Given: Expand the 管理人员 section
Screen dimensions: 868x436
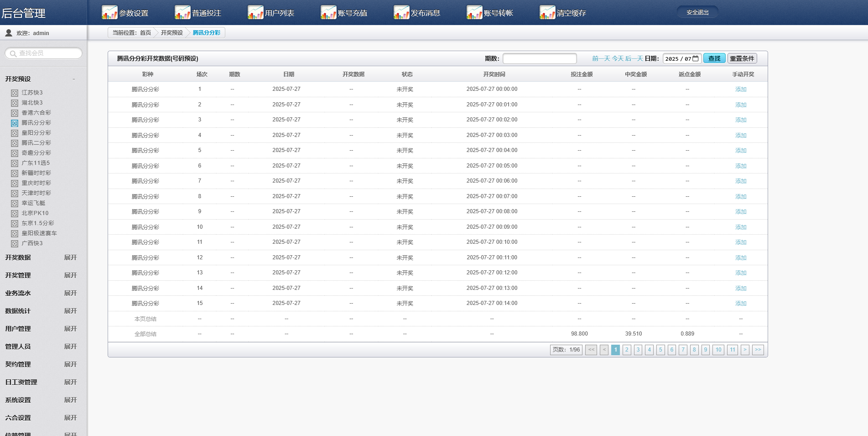Looking at the screenshot, I should click(x=70, y=347).
